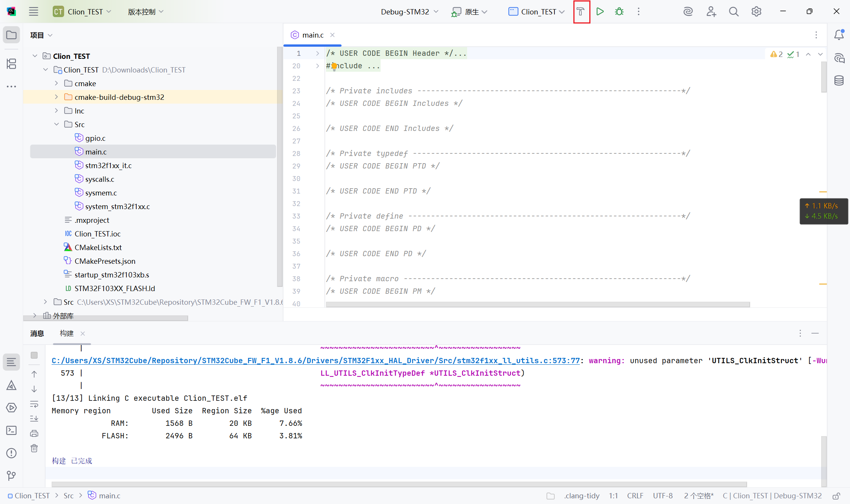850x504 pixels.
Task: Open the Structure tool window
Action: (x=11, y=64)
